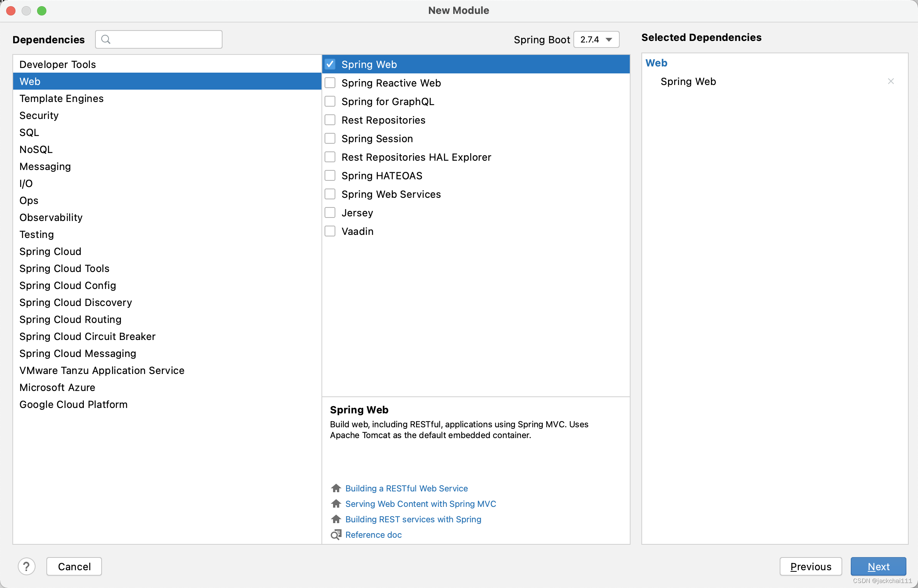
Task: Open Building a RESTful Web Service link
Action: pos(406,488)
